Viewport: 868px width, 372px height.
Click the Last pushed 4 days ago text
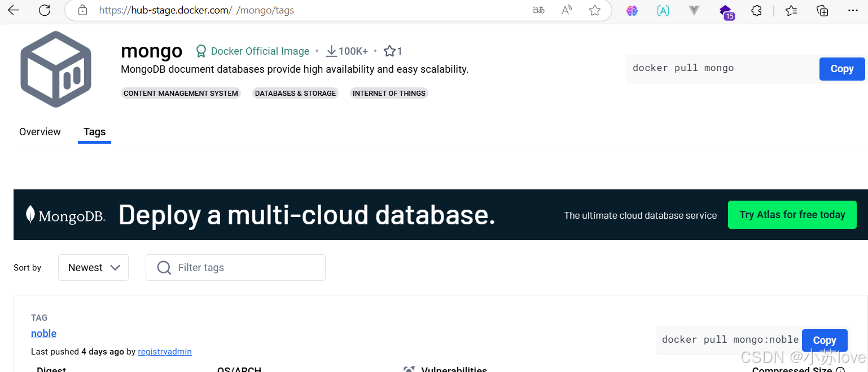pyautogui.click(x=77, y=352)
